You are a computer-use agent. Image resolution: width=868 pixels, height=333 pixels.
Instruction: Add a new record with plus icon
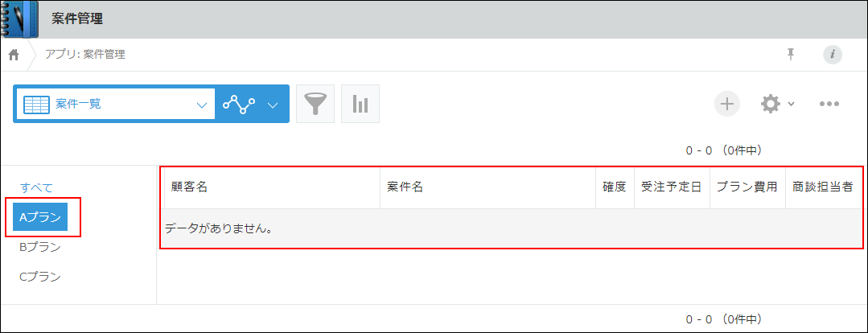click(727, 104)
